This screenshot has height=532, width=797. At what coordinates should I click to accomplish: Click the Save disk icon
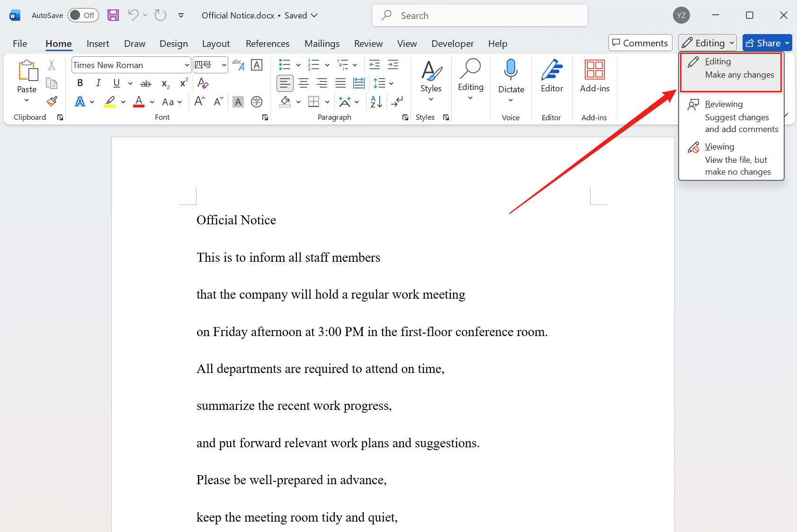pos(113,15)
